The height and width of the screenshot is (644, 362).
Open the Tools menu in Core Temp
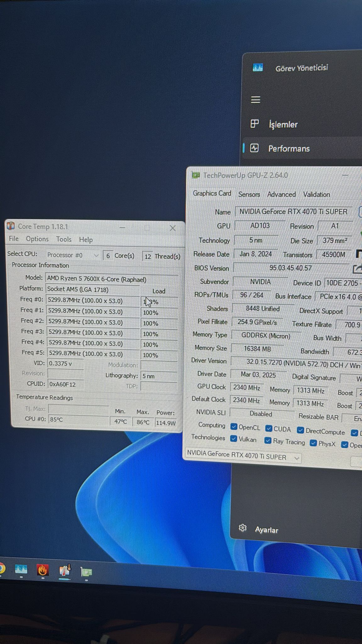[x=64, y=239]
